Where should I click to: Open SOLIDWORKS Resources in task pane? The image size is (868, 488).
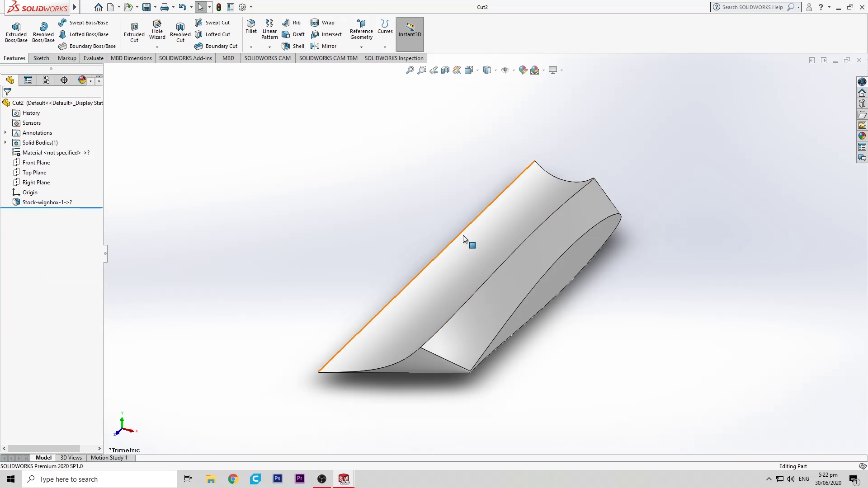[862, 93]
